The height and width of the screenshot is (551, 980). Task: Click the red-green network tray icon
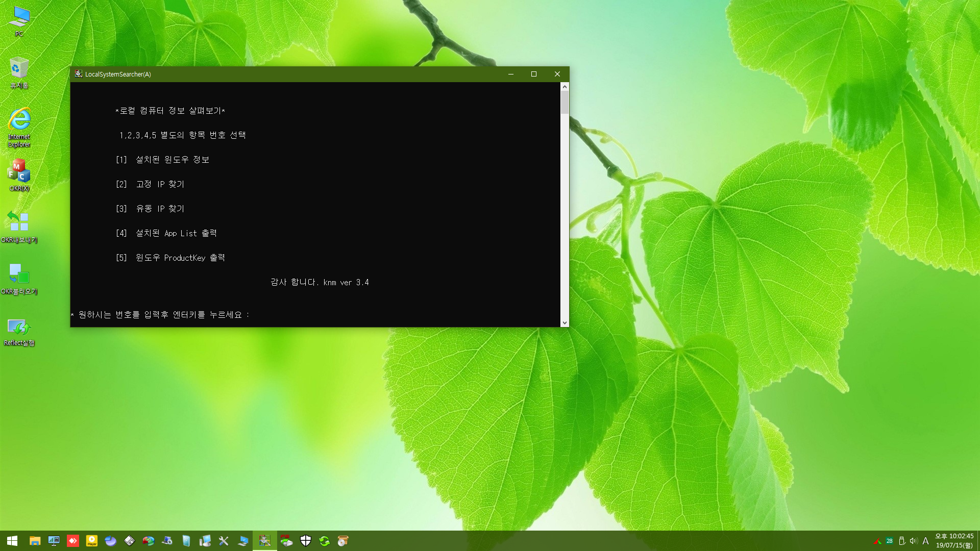click(877, 541)
